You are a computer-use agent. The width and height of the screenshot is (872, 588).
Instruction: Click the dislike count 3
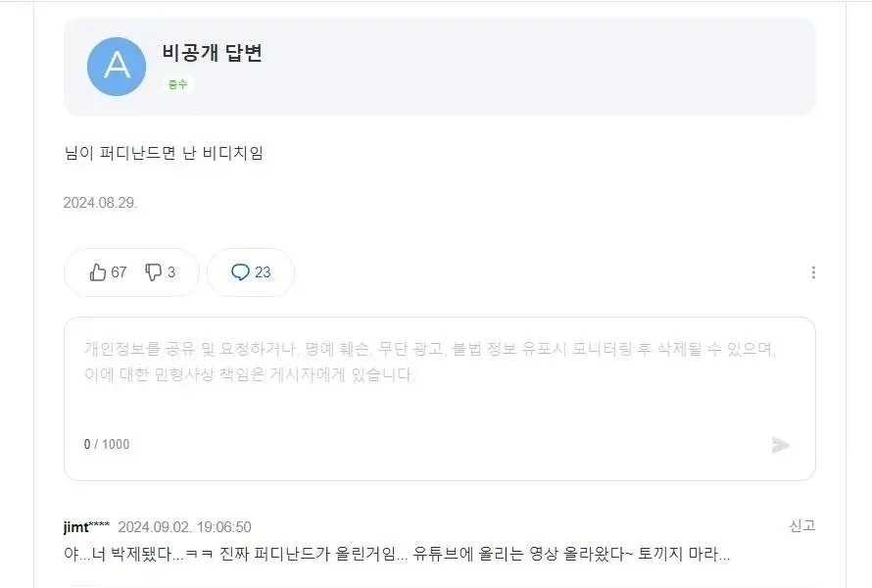(x=171, y=272)
